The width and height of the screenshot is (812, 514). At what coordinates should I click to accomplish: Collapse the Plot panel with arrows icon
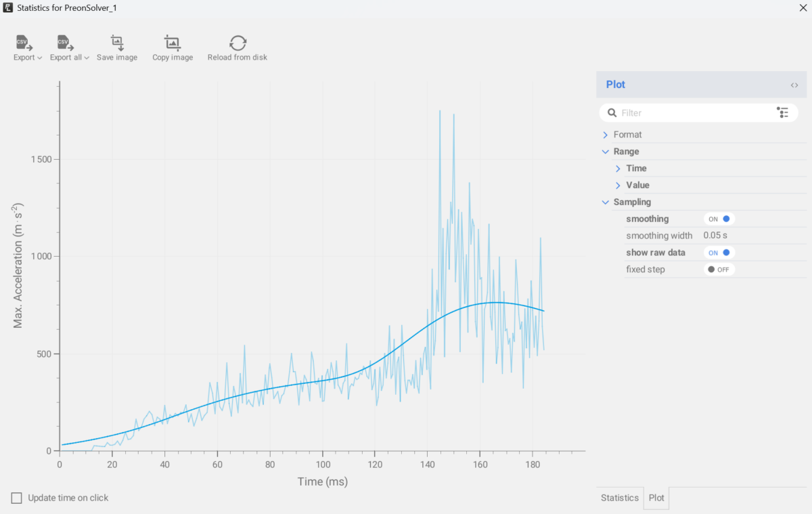pyautogui.click(x=794, y=85)
